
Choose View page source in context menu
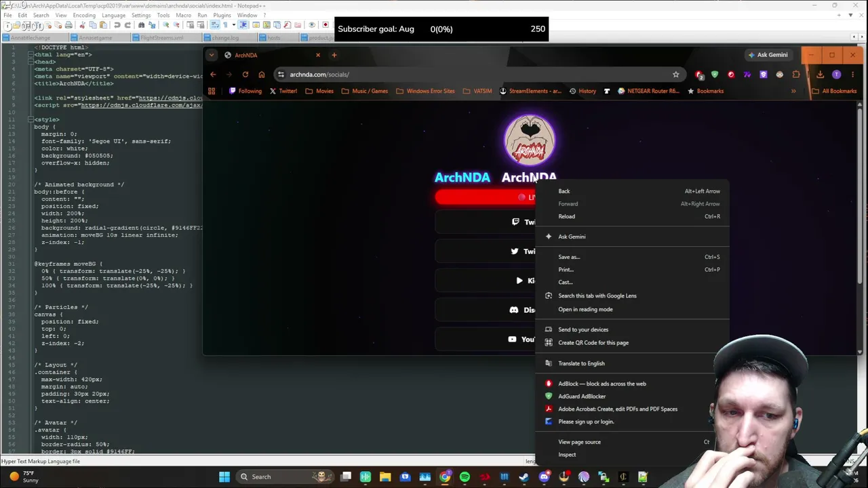click(x=632, y=442)
